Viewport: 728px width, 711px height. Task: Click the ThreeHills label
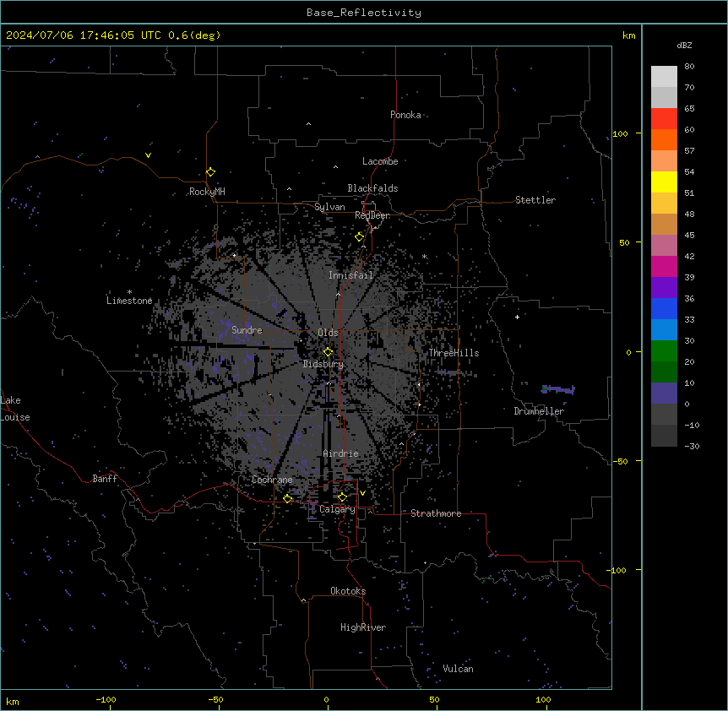[454, 353]
